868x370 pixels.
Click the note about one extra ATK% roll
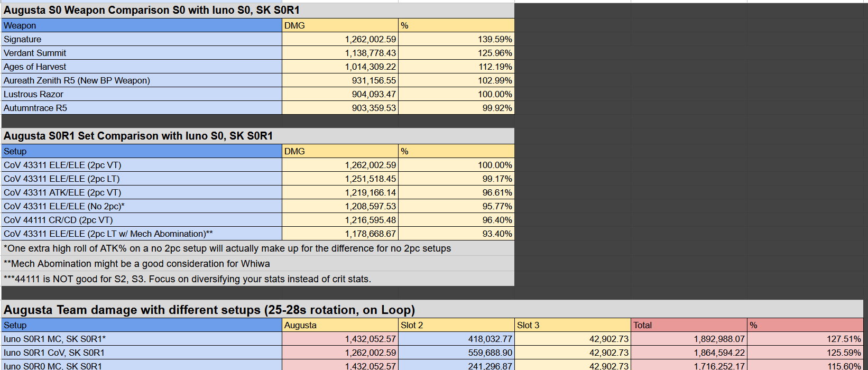tap(258, 248)
